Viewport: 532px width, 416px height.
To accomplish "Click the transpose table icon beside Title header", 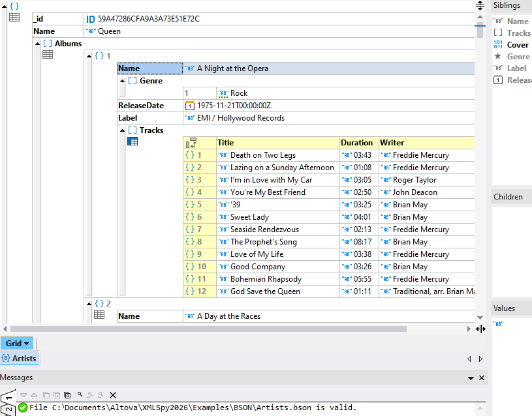I will (x=191, y=143).
